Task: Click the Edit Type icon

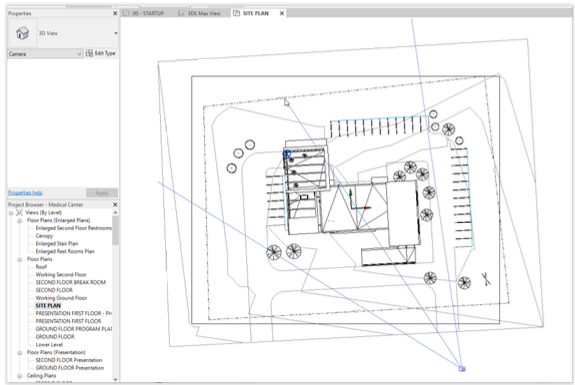Action: coord(89,54)
